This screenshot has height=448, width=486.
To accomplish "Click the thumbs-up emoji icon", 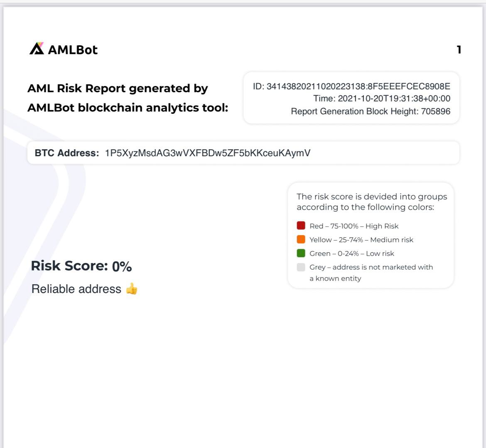I will click(x=131, y=289).
